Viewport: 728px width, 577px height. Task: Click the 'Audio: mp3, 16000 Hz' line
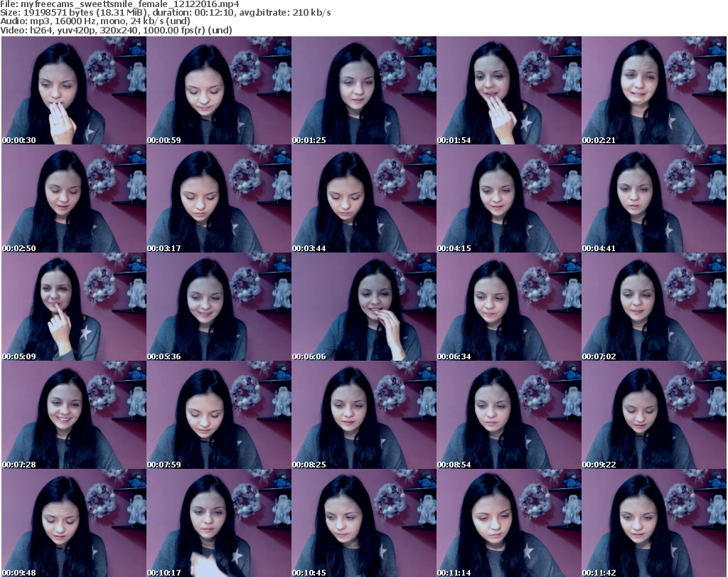click(95, 21)
